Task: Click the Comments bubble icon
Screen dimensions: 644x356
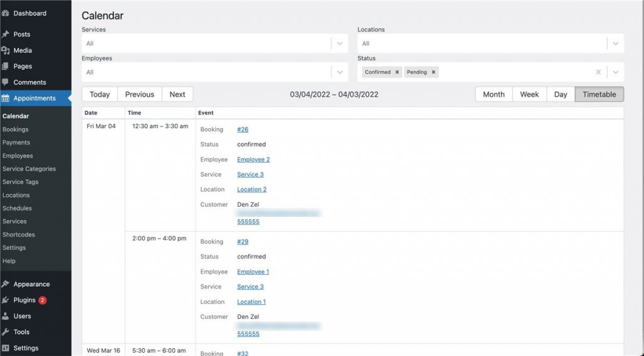Action: [6, 82]
